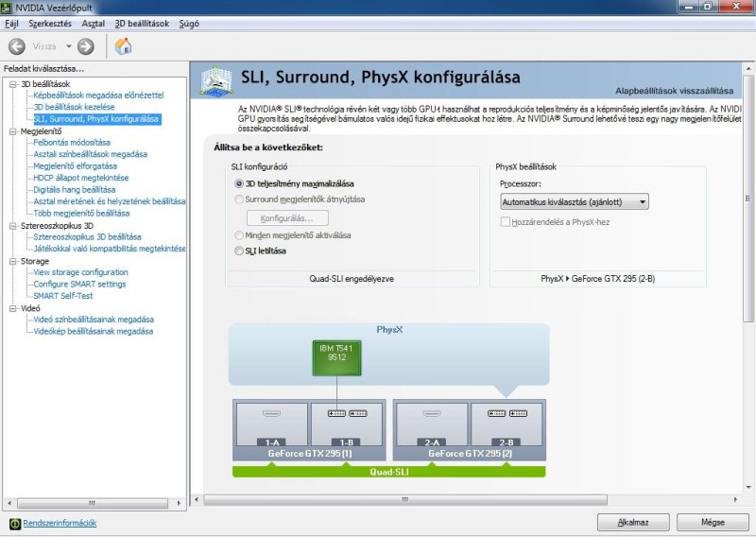Click the Quad-SLI green bar
This screenshot has height=537, width=756.
click(389, 472)
